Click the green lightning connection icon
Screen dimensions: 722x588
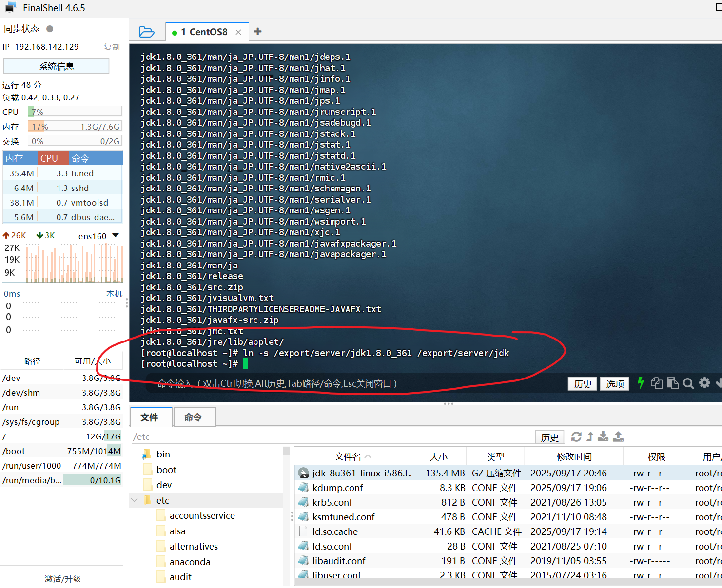tap(640, 383)
